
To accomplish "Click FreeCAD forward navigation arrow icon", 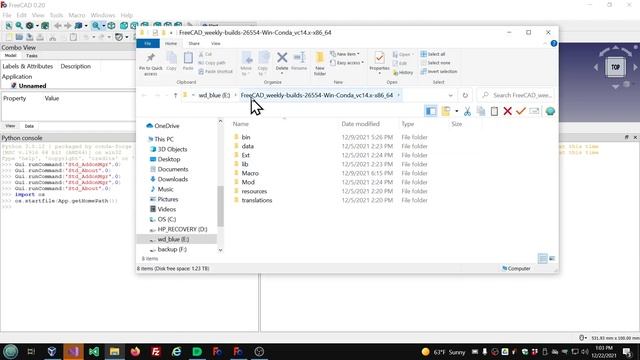I will click(67, 26).
